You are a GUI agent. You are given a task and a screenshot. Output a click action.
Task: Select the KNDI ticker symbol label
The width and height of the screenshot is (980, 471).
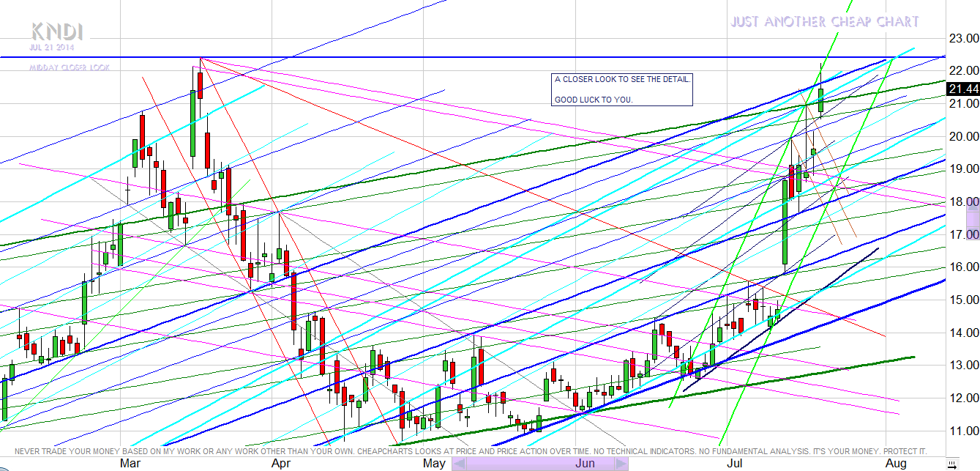[x=56, y=31]
